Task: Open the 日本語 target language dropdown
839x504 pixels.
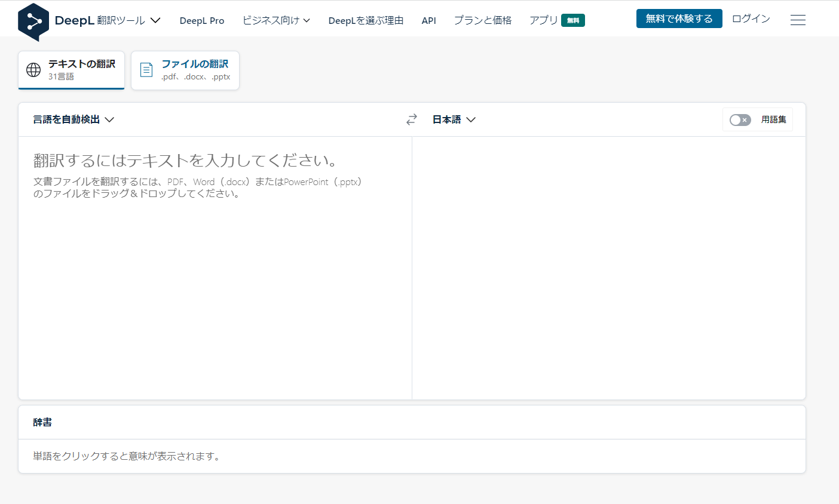Action: tap(454, 119)
